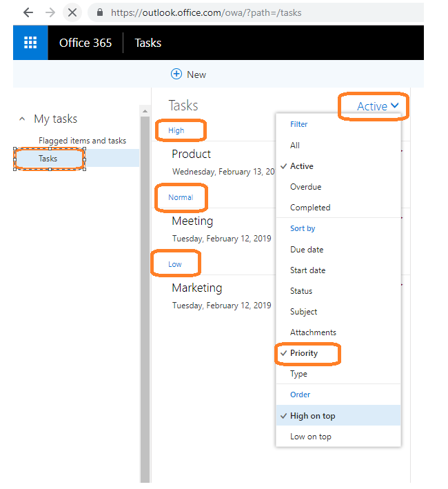Click the plus icon next to New
This screenshot has width=448, height=489.
coord(176,74)
